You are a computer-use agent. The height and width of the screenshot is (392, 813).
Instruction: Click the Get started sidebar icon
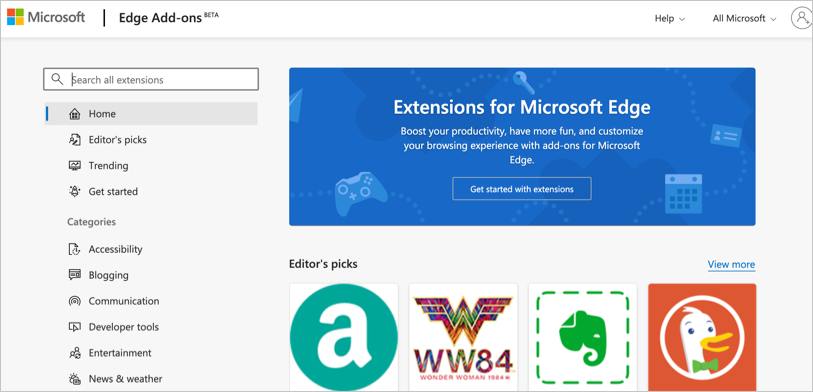pyautogui.click(x=75, y=191)
